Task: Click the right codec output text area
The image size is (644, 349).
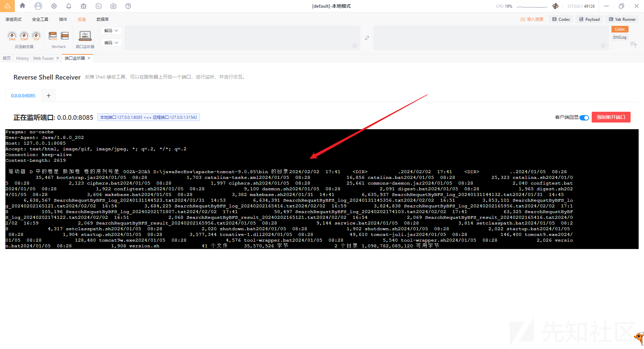Action: point(491,38)
